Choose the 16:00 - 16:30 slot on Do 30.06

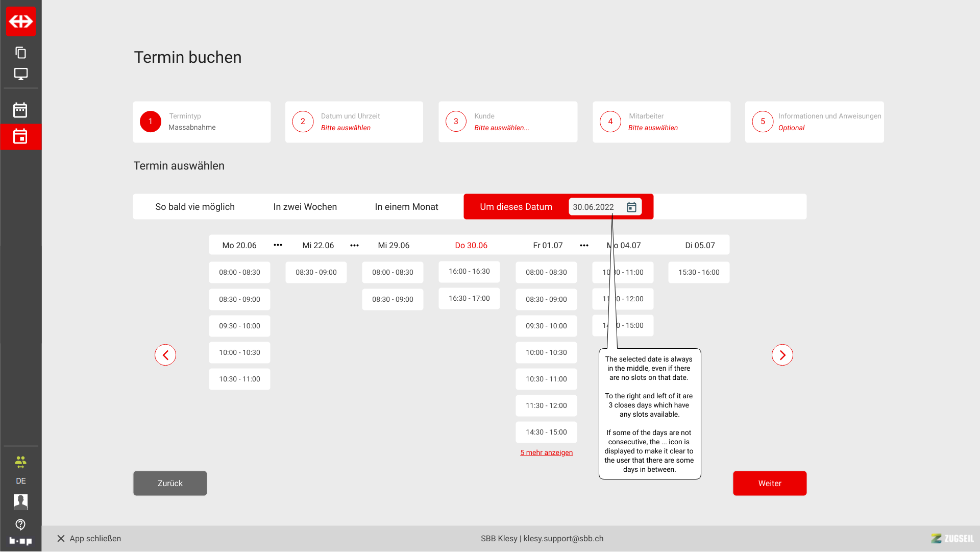pos(469,272)
